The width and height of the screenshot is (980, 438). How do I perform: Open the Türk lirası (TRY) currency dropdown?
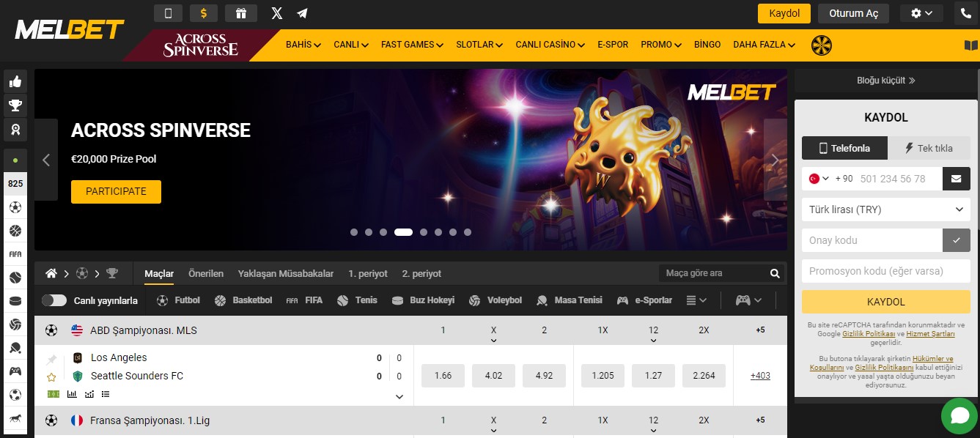[886, 209]
